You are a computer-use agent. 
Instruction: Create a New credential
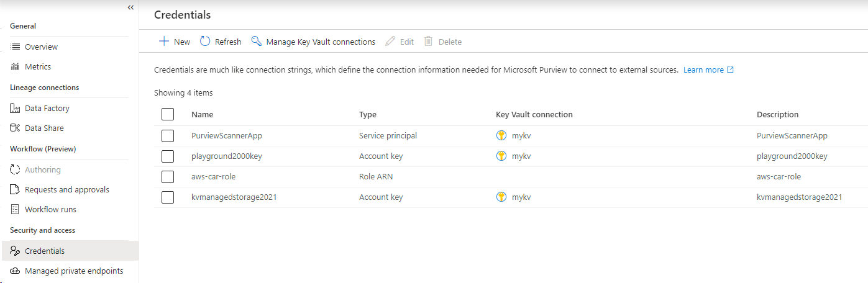[175, 42]
